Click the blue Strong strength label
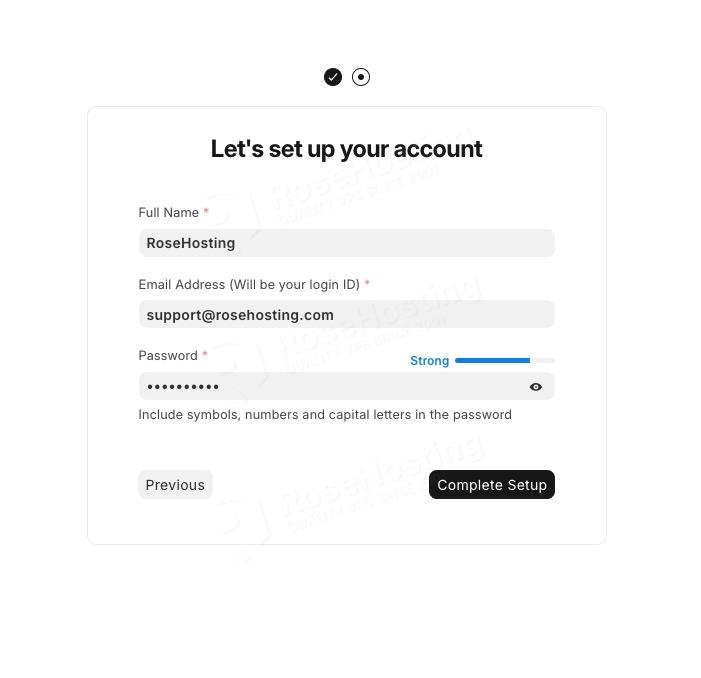This screenshot has width=701, height=678. click(x=429, y=361)
